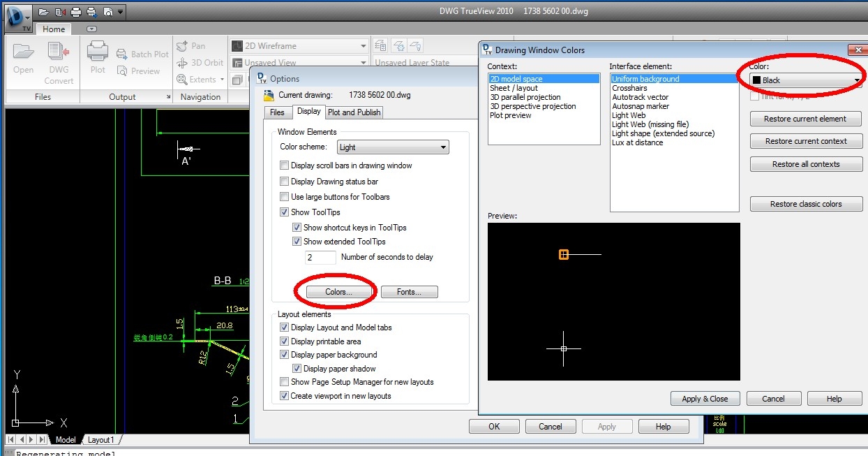
Task: Click Cancel in the Options dialog
Action: pos(550,427)
